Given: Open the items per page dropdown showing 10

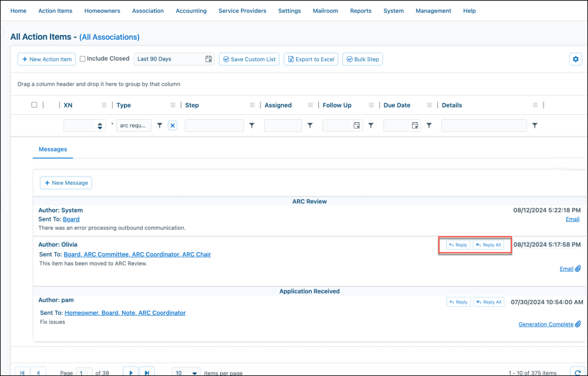Looking at the screenshot, I should point(186,372).
